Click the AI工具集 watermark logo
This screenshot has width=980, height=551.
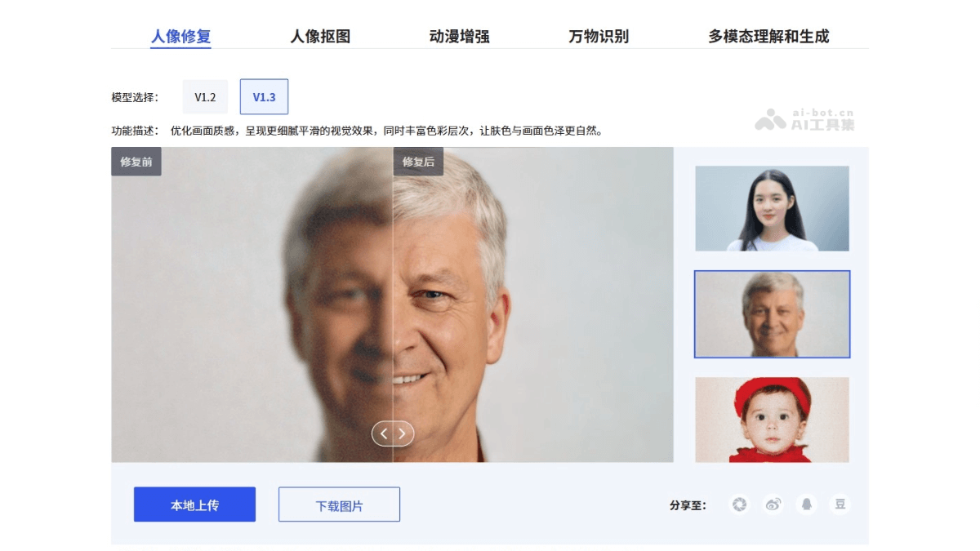point(804,120)
